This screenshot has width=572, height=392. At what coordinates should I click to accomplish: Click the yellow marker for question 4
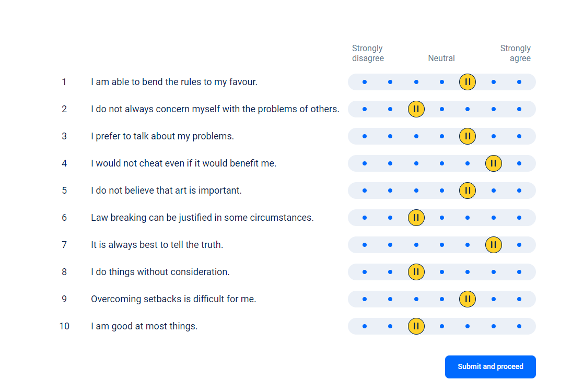point(494,163)
